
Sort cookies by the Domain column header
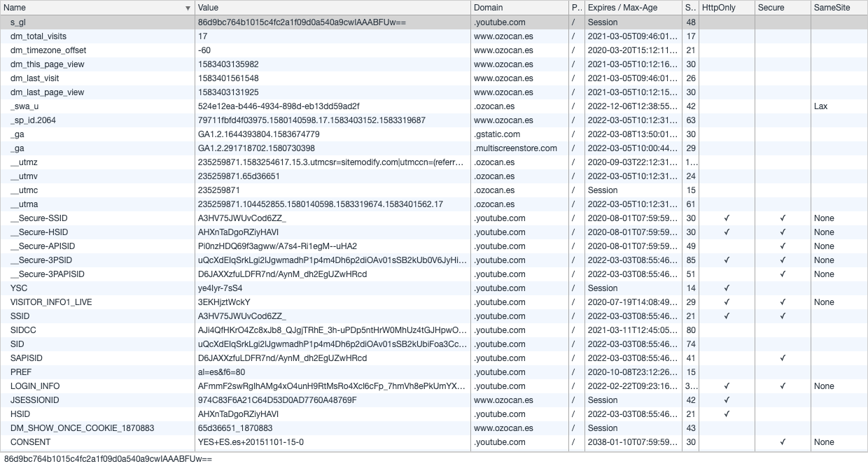tap(519, 8)
